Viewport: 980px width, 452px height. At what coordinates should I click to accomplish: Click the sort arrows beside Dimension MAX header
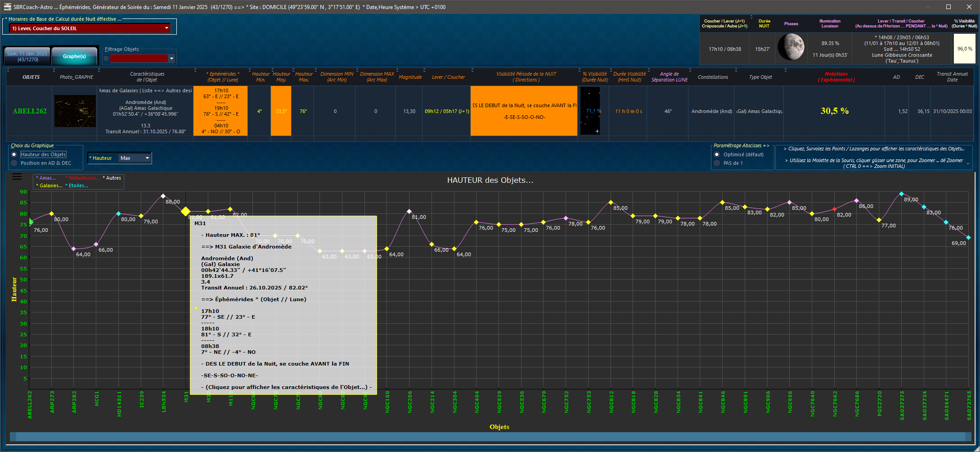point(357,70)
